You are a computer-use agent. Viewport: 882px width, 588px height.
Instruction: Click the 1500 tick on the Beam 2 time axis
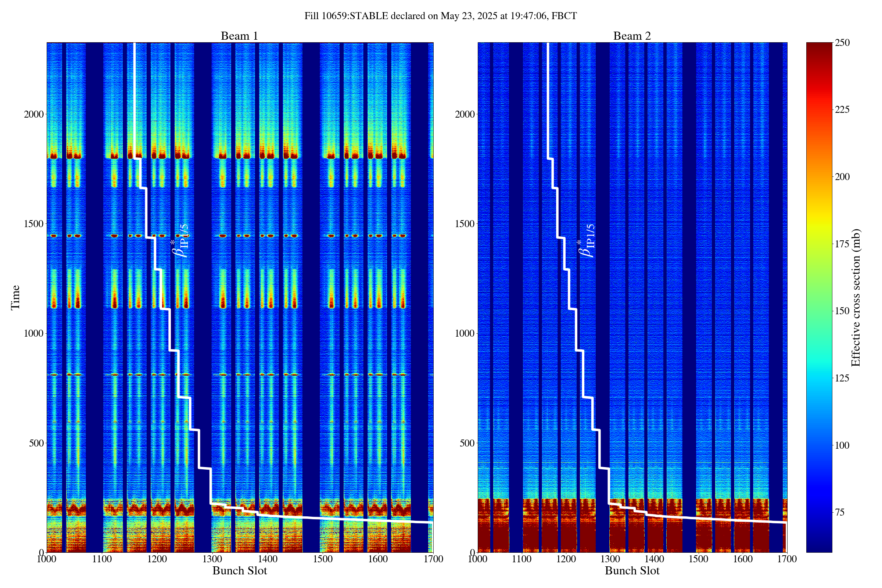click(465, 224)
